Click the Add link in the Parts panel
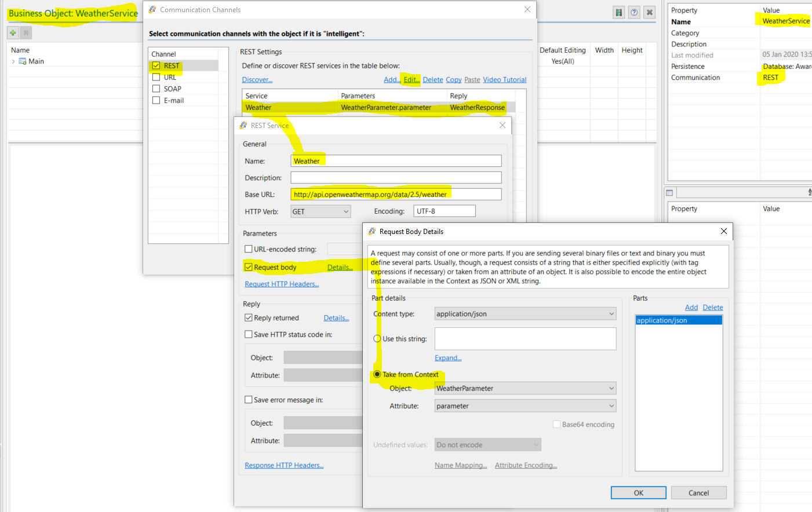812x512 pixels. 691,308
